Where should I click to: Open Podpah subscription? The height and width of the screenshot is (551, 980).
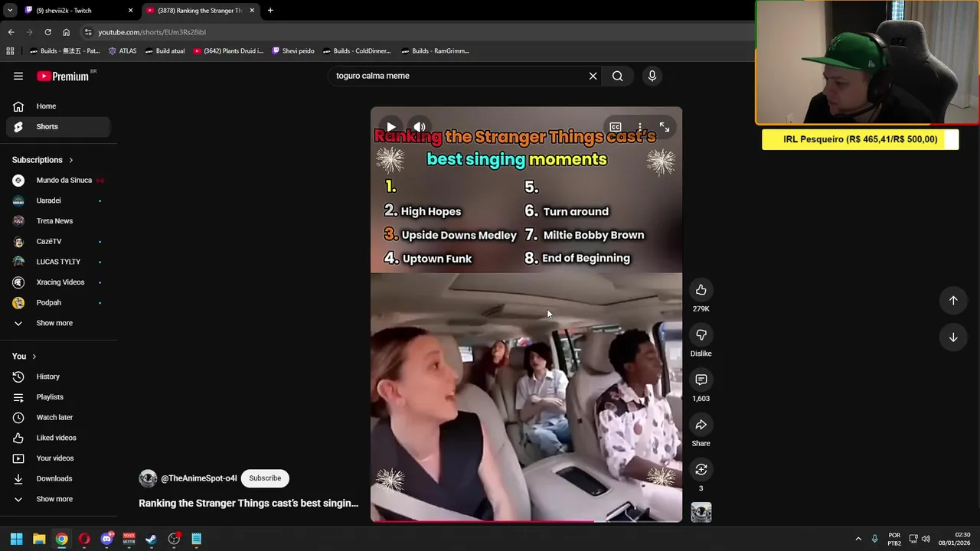click(58, 302)
